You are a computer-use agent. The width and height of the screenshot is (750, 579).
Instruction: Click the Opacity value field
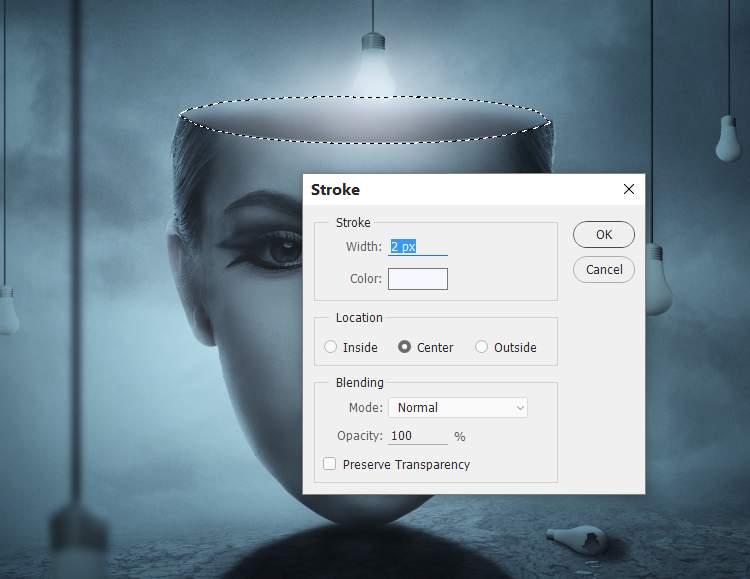pos(418,435)
